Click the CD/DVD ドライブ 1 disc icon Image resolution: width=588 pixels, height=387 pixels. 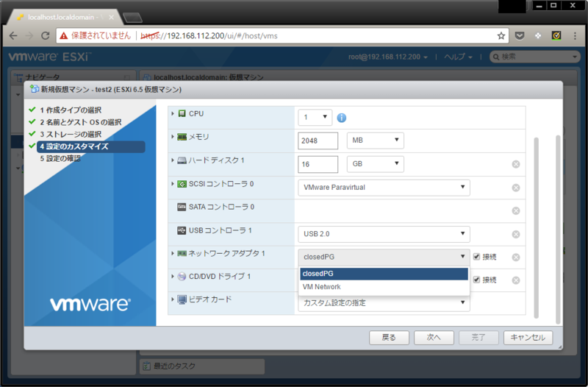182,276
